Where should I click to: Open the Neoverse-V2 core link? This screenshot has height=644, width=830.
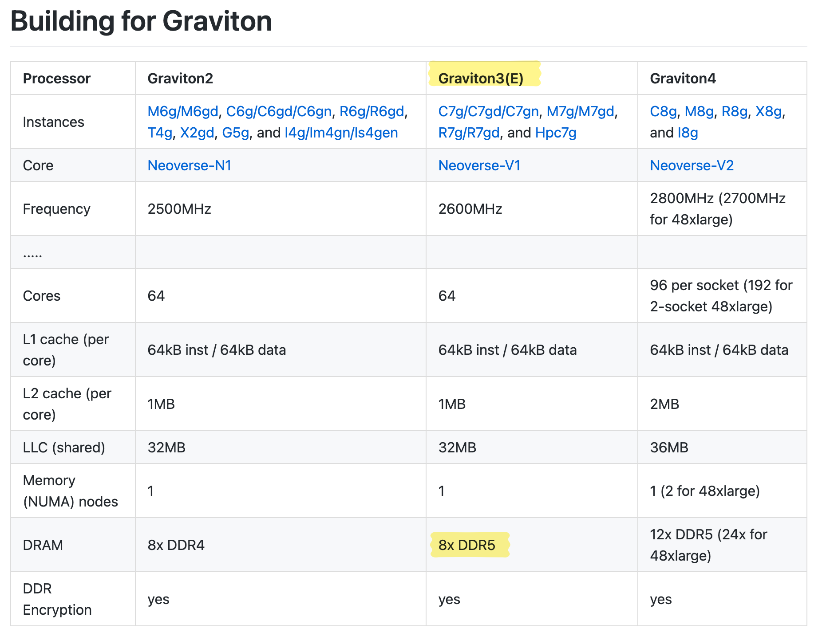(692, 165)
